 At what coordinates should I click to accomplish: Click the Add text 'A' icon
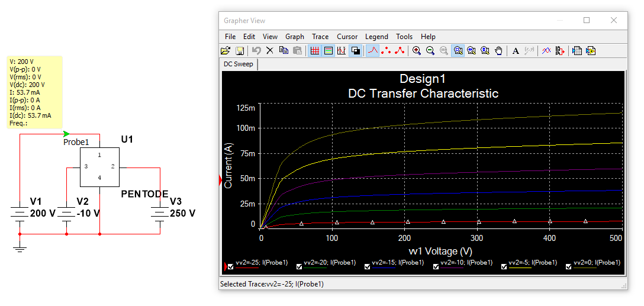516,51
